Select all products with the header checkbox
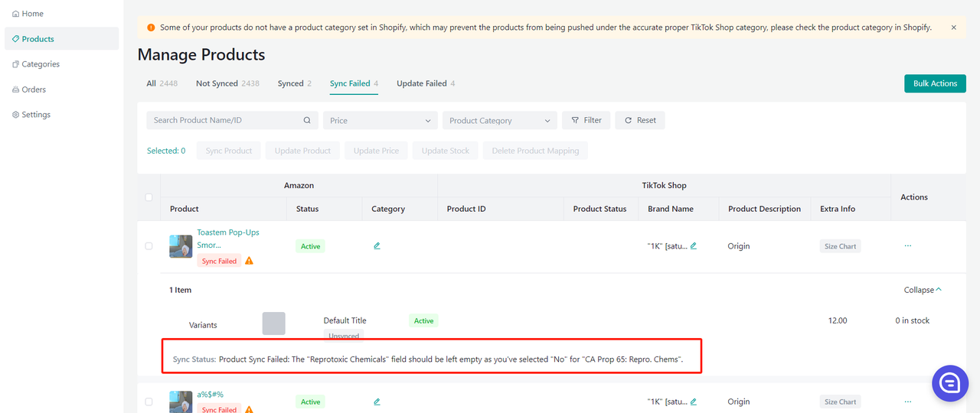 149,197
